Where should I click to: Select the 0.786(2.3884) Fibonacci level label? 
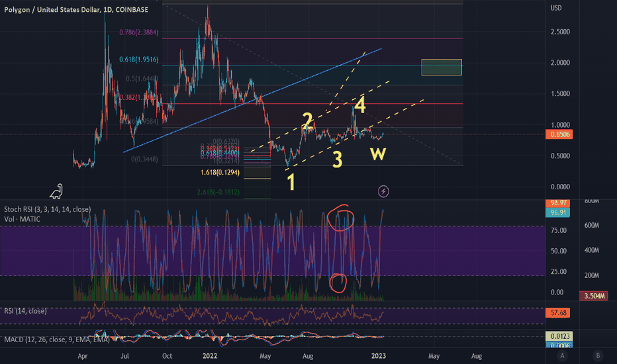tap(139, 32)
